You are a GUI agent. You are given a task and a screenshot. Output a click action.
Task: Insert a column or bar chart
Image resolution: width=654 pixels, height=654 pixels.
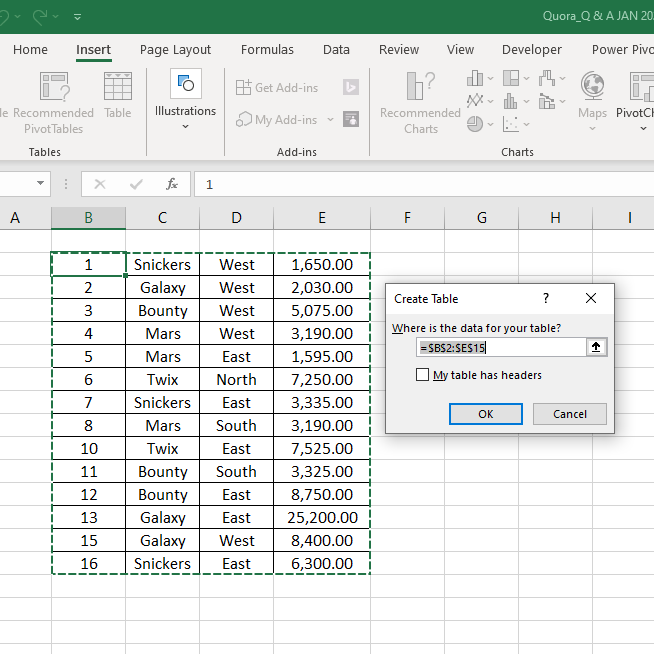pos(475,78)
